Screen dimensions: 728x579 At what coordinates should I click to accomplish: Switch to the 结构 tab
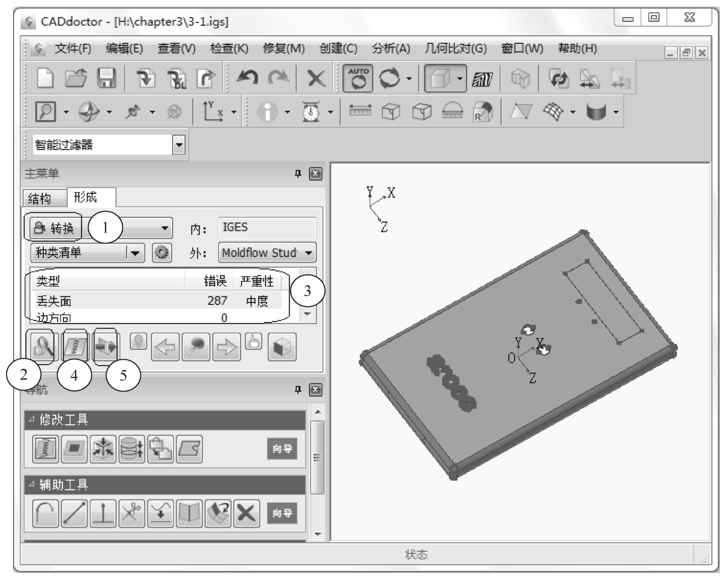tap(40, 199)
